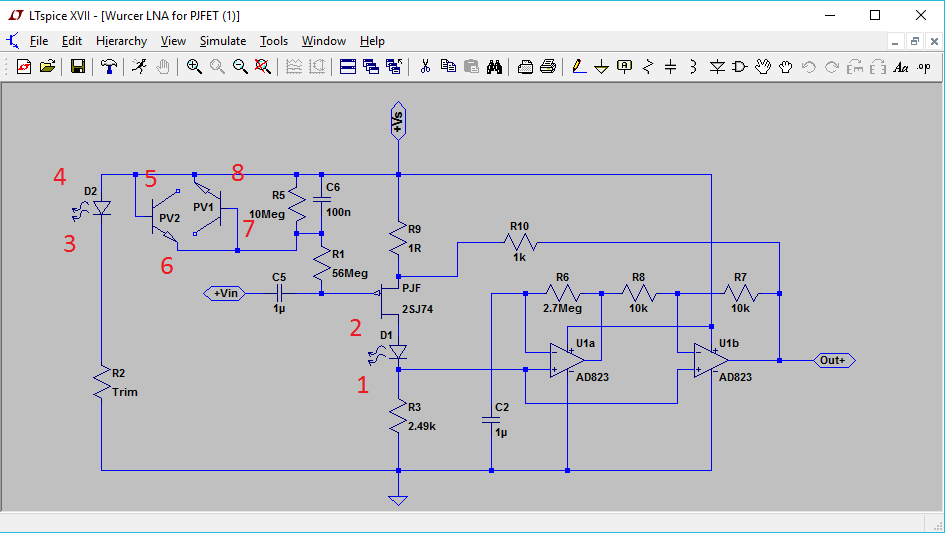Open the Hierarchy menu

click(121, 41)
